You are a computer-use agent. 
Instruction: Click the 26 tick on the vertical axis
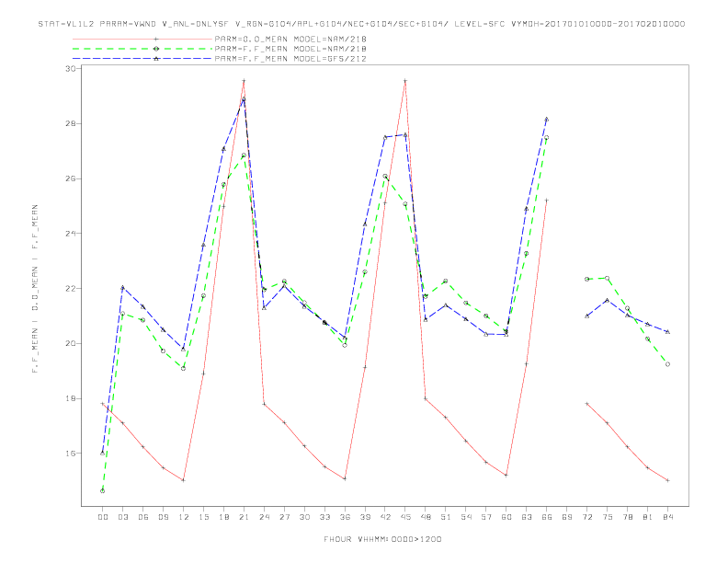tap(71, 178)
